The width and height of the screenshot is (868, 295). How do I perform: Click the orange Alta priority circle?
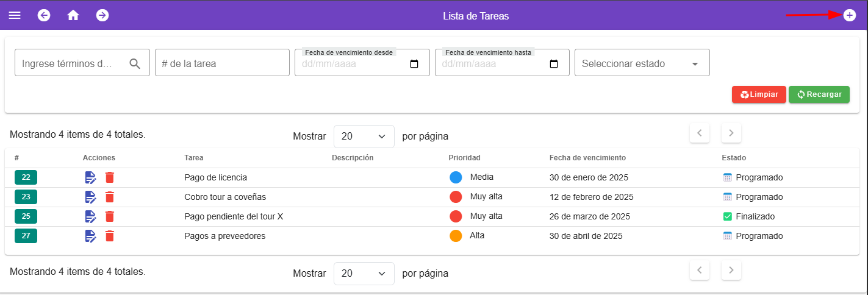pyautogui.click(x=456, y=236)
